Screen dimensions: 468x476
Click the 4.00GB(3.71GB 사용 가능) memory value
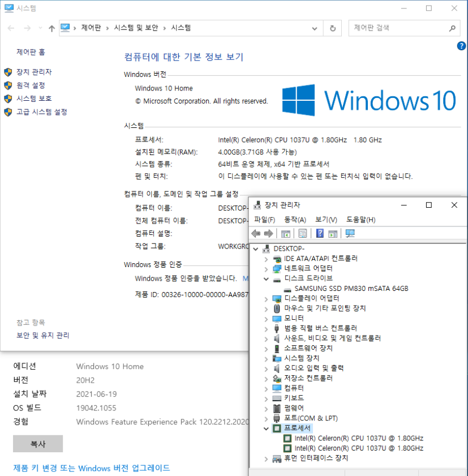point(257,152)
